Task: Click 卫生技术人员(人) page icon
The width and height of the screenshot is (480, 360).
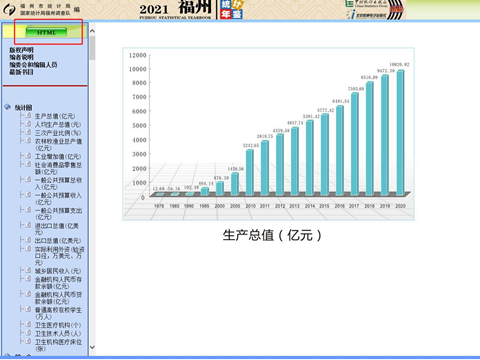Action: pyautogui.click(x=28, y=333)
